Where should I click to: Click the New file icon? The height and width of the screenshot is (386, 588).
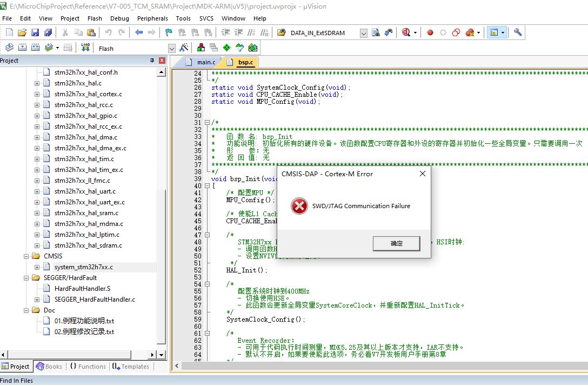pyautogui.click(x=9, y=32)
